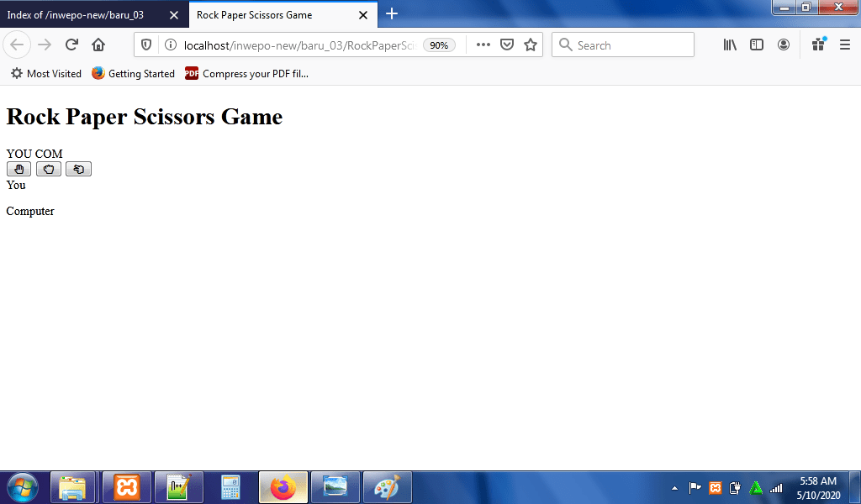Click the 'You' label below buttons
This screenshot has width=861, height=504.
click(x=16, y=185)
